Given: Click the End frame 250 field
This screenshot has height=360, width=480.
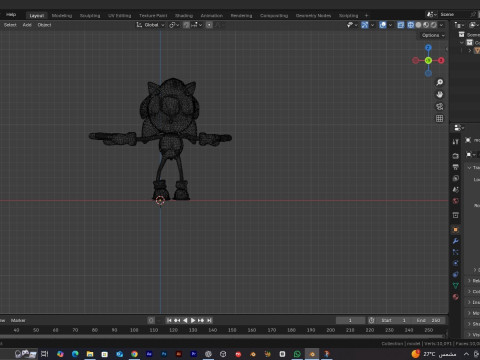Looking at the screenshot, I should [x=428, y=320].
